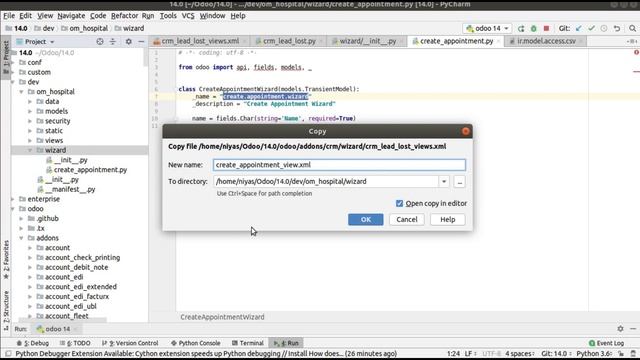Click the red error indicator in editor gutter
640x360 pixels.
pos(636,53)
